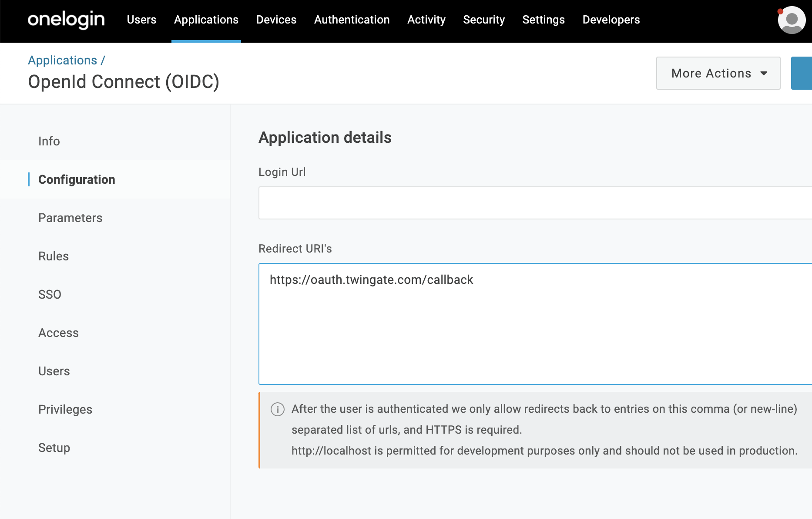This screenshot has width=812, height=519.
Task: Switch to the Info sidebar tab
Action: click(x=49, y=141)
